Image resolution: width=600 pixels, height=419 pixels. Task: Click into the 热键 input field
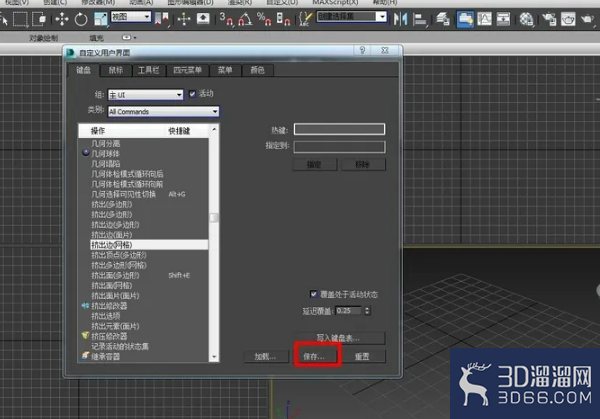pos(339,129)
